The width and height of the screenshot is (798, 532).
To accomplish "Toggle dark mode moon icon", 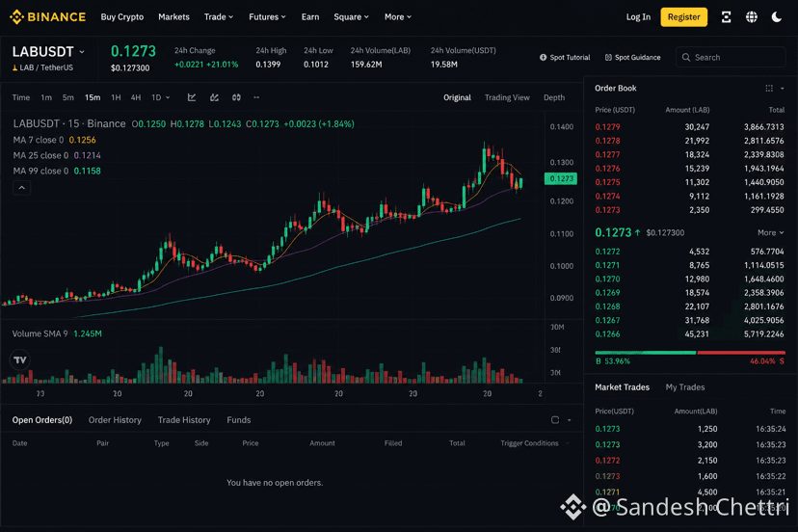I will 777,16.
